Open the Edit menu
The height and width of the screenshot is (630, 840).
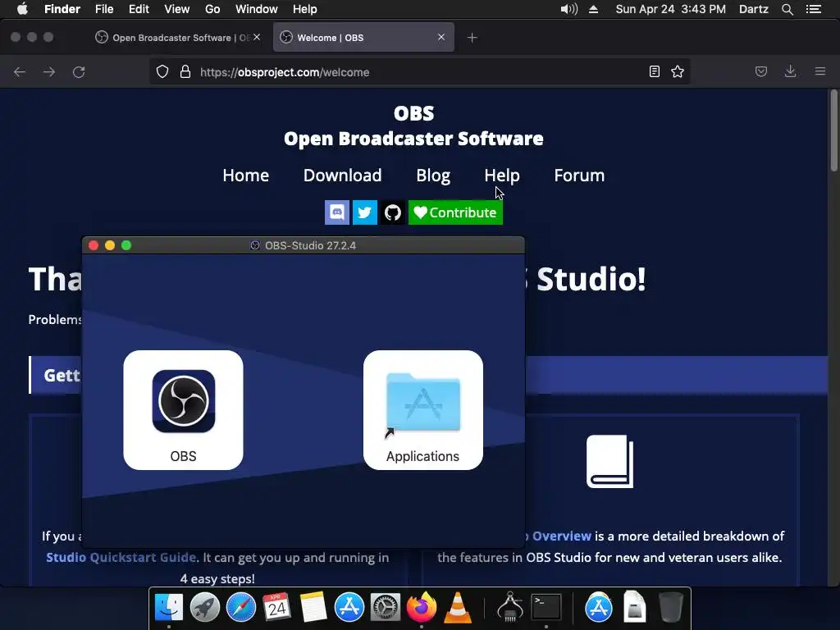click(x=139, y=9)
